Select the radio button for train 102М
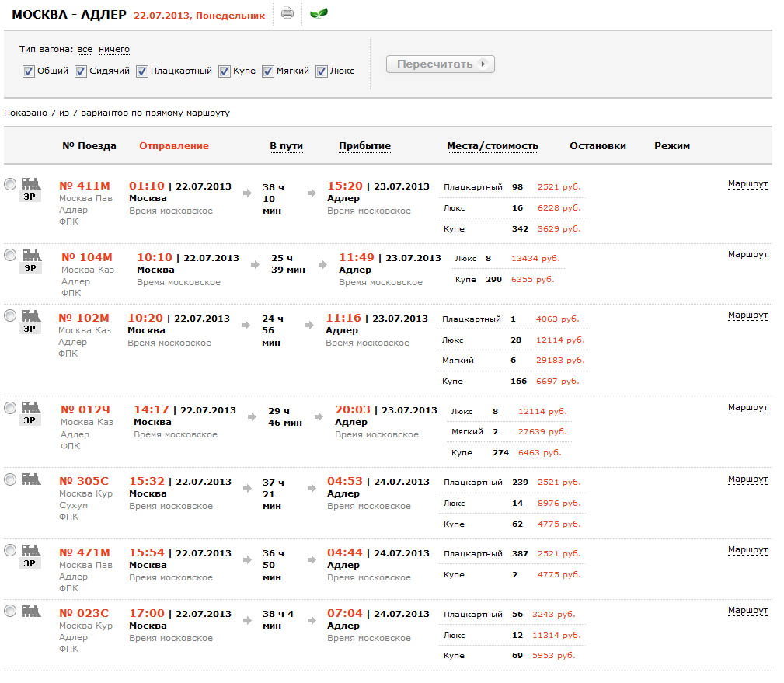This screenshot has height=683, width=784. click(10, 315)
